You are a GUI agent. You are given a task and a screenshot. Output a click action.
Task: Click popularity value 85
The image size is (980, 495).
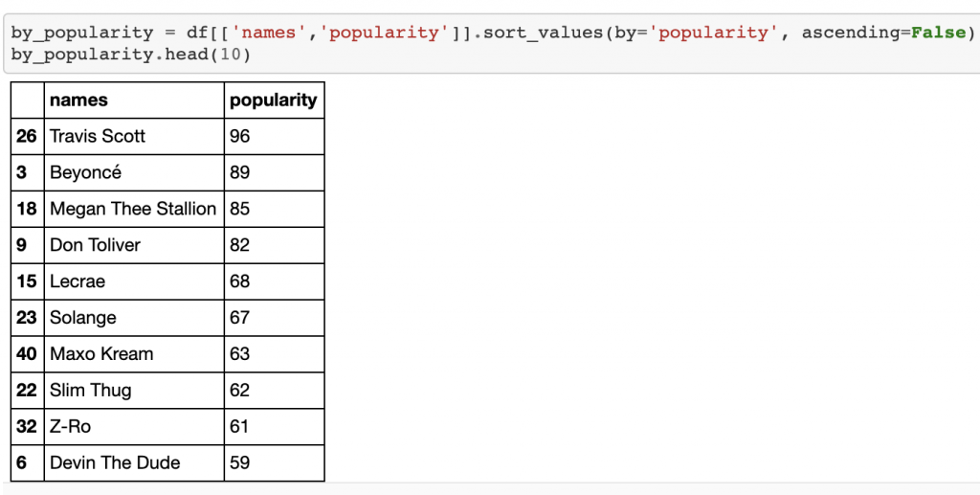274,209
